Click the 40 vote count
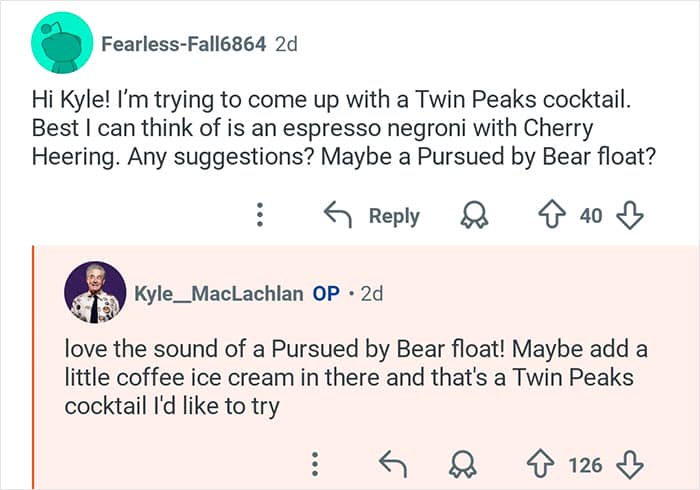 591,216
